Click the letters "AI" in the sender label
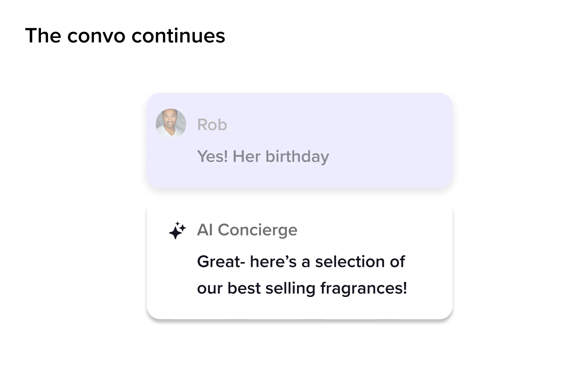The image size is (588, 373). point(205,230)
